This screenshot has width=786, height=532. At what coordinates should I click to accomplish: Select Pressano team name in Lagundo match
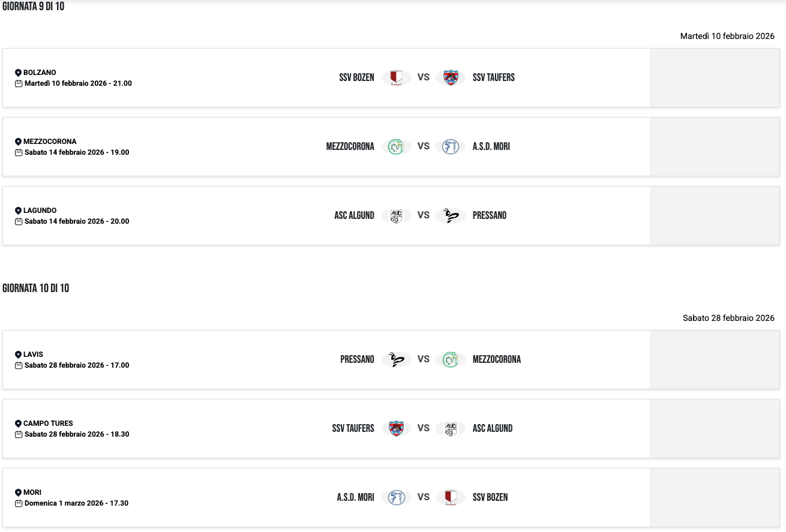(489, 215)
